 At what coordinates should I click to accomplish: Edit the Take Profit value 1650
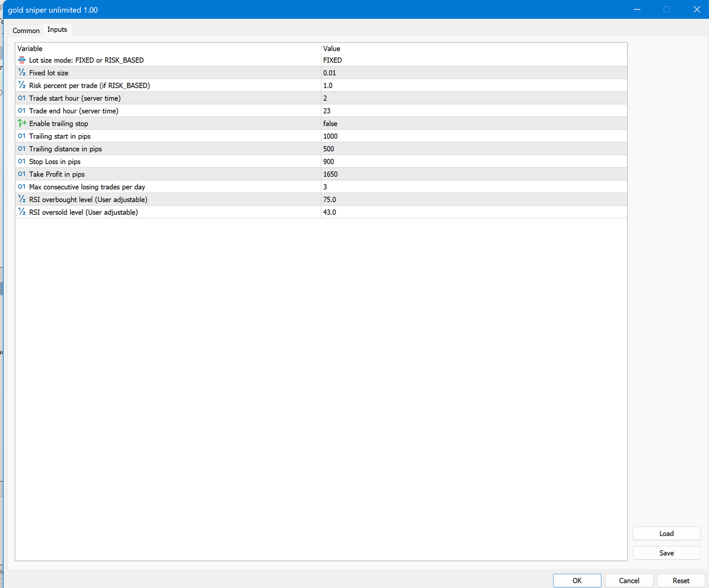pos(330,174)
